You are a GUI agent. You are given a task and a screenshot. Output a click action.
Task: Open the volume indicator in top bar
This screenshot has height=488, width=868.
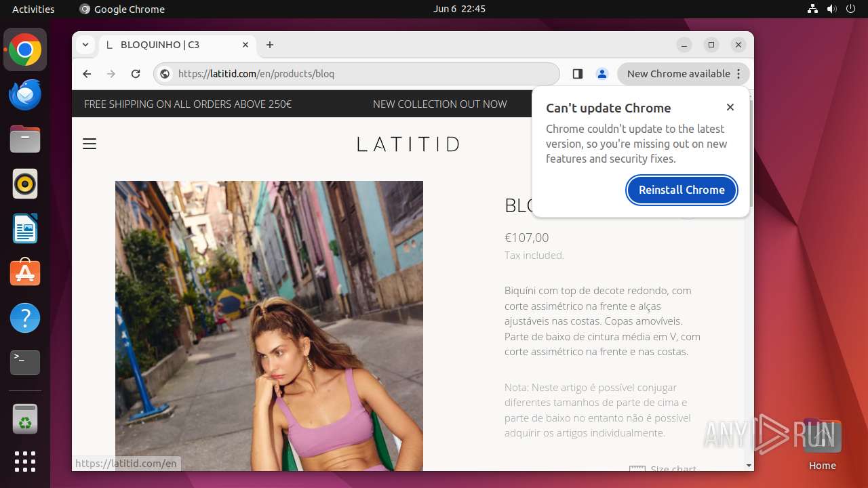pyautogui.click(x=832, y=9)
